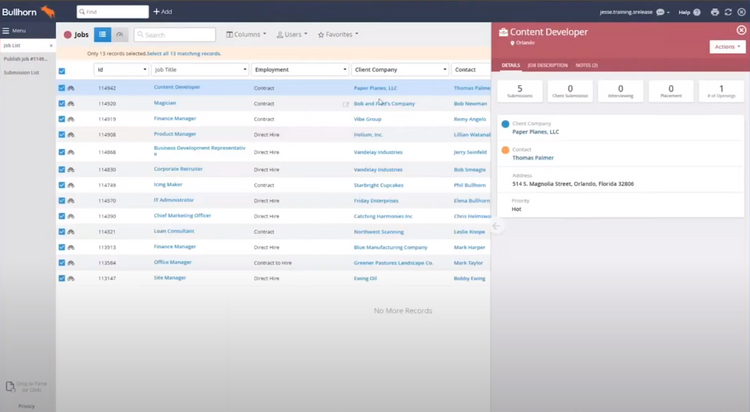The height and width of the screenshot is (412, 750).
Task: Open the 5 Submissions count card
Action: [x=520, y=91]
